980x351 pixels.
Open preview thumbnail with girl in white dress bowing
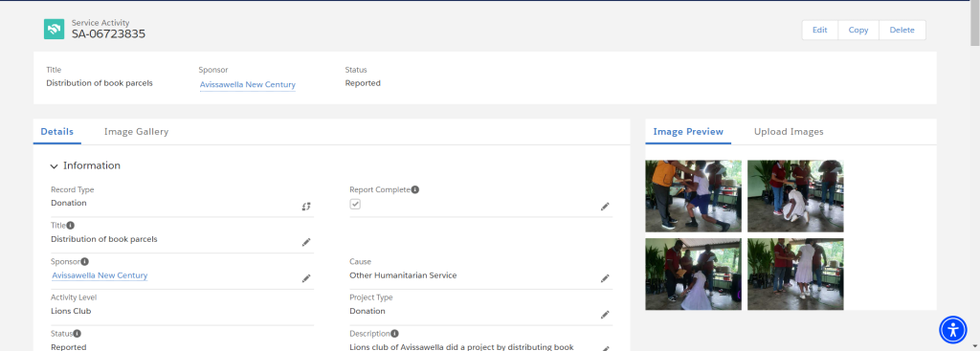click(693, 274)
